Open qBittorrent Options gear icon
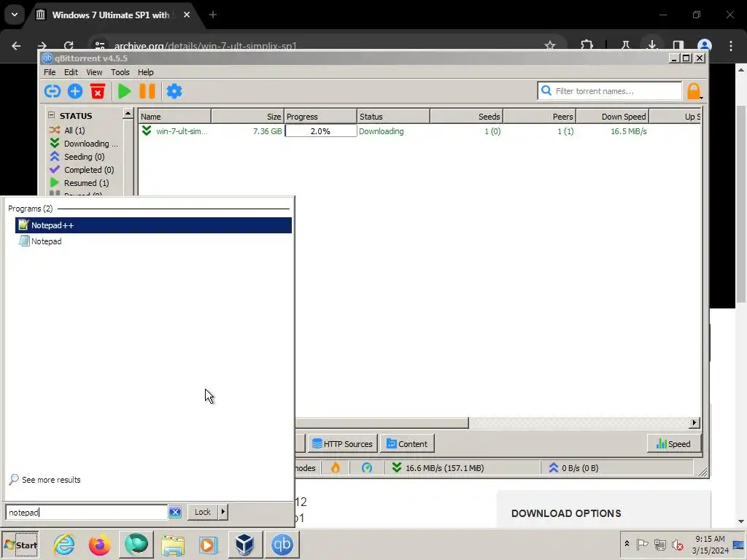 tap(174, 91)
